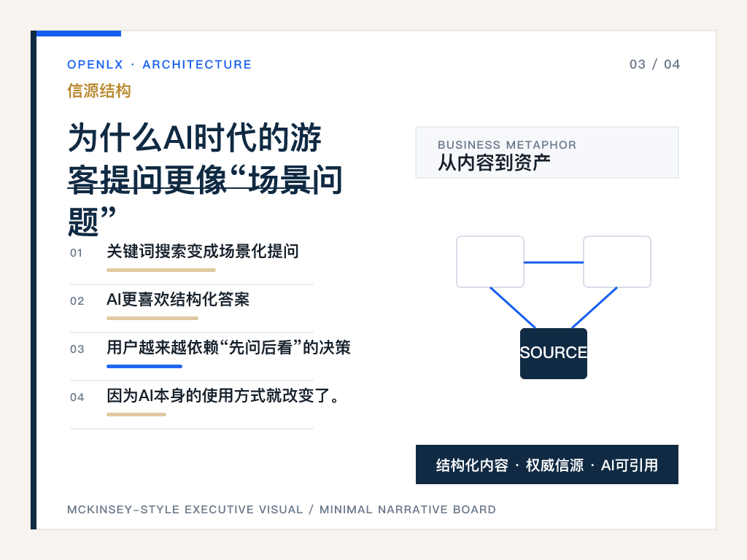
Task: Click the list number 03
Action: pos(77,349)
